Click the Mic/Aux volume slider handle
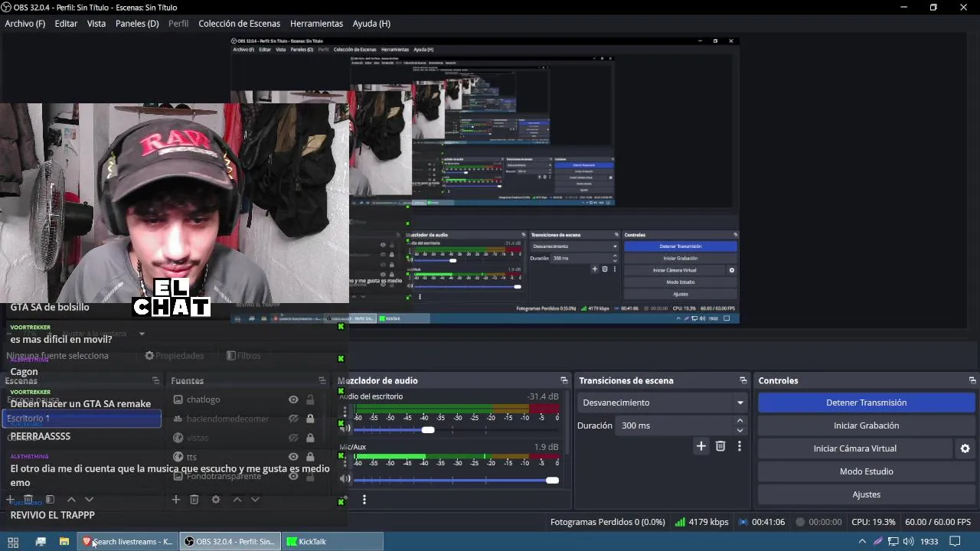Viewport: 980px width, 551px height. click(x=552, y=480)
